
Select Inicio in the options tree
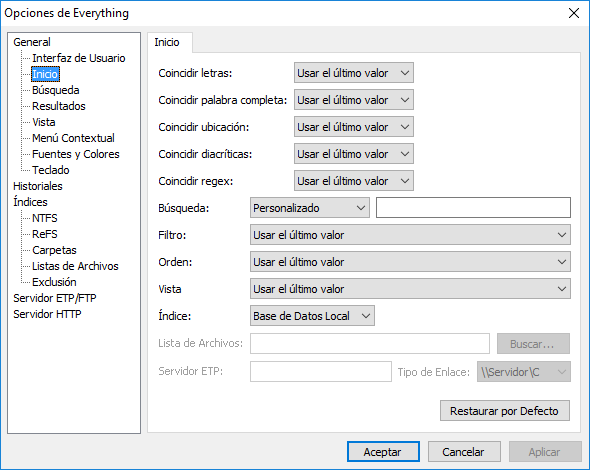[x=45, y=74]
